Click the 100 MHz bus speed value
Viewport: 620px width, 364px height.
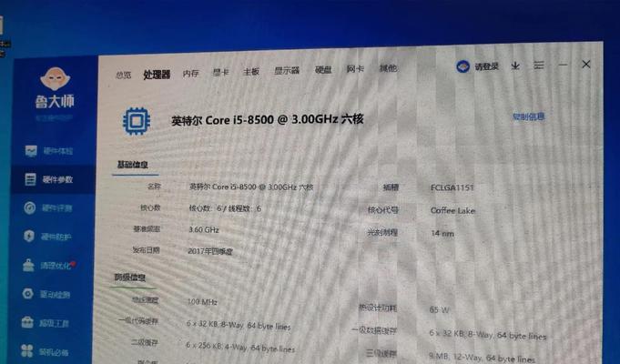[202, 302]
